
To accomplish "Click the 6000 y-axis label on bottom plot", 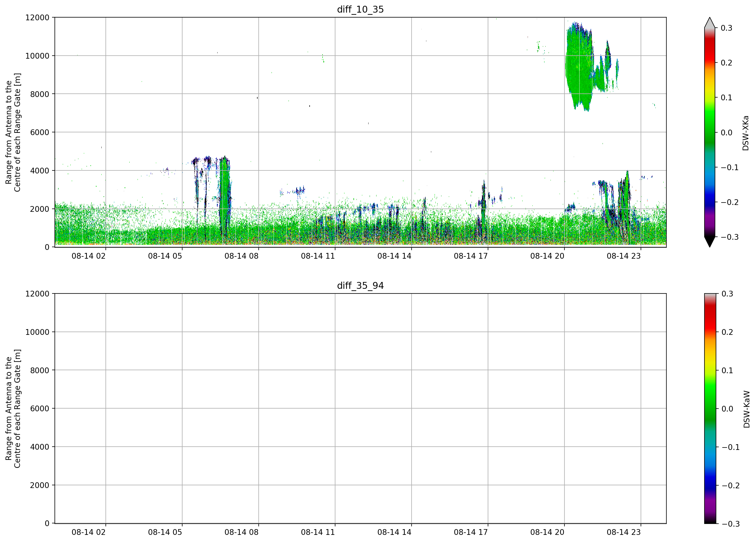I will coord(40,409).
